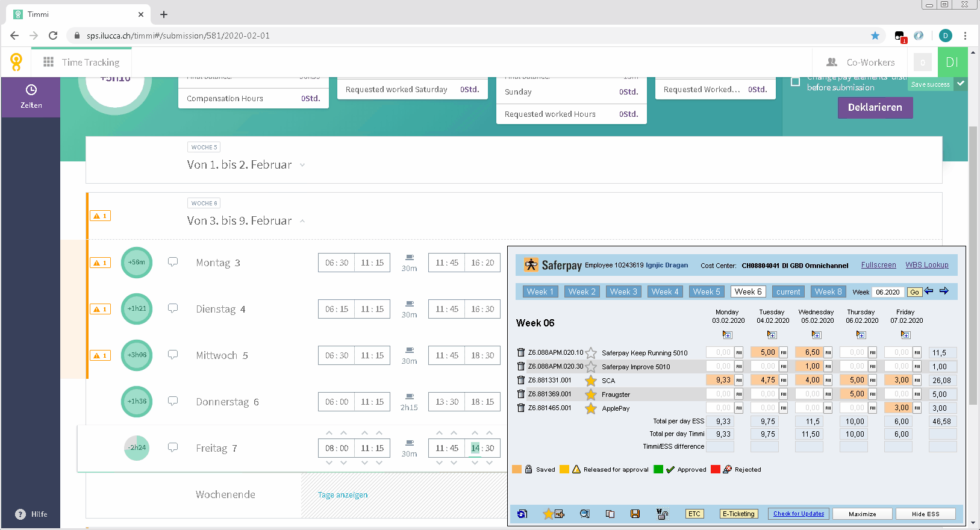Screen dimensions: 980x530
Task: Remove the Fraugster row with trash icon
Action: click(x=521, y=394)
